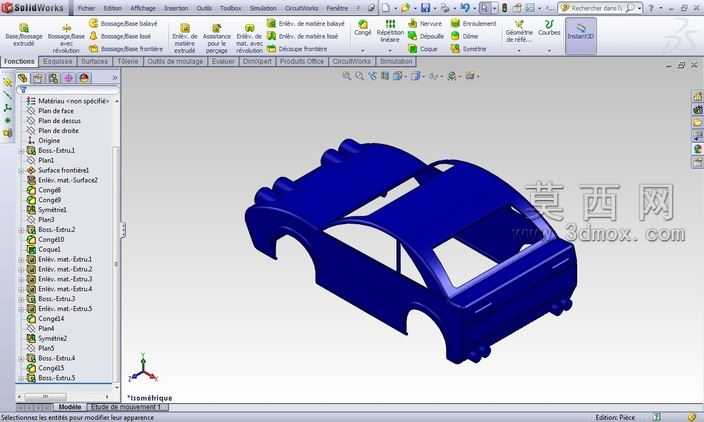Image resolution: width=704 pixels, height=422 pixels.
Task: Switch to the Tôlerie tab
Action: click(128, 62)
